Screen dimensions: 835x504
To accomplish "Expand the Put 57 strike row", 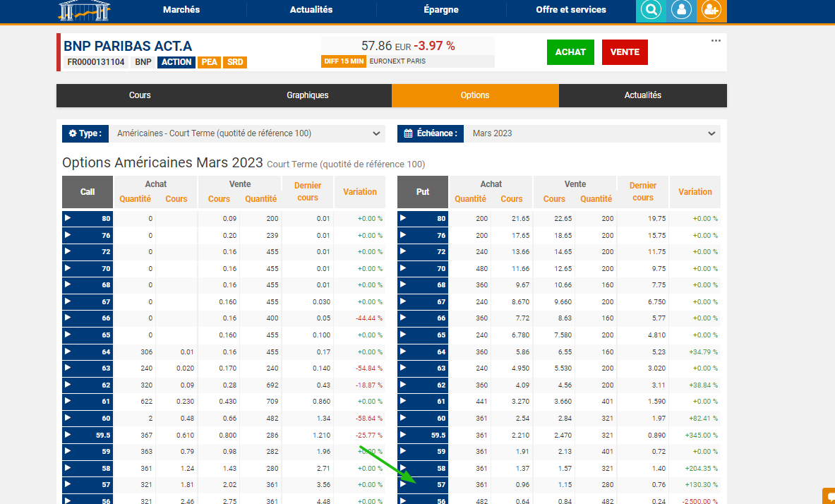I will pos(404,484).
